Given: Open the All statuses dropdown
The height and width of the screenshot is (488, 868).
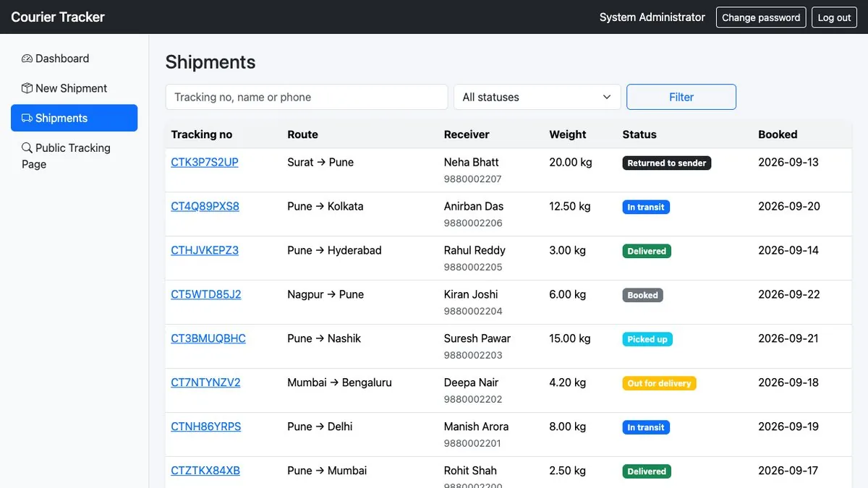Looking at the screenshot, I should (537, 97).
